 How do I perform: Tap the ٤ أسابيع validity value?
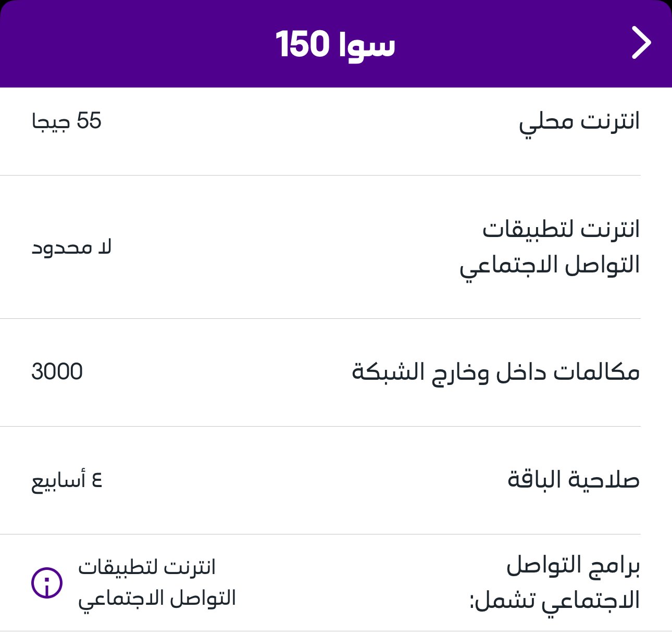pos(67,480)
